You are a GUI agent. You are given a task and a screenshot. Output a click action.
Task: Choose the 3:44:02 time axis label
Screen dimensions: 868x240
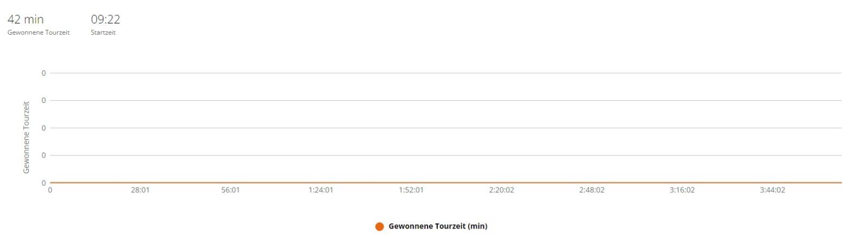(773, 190)
